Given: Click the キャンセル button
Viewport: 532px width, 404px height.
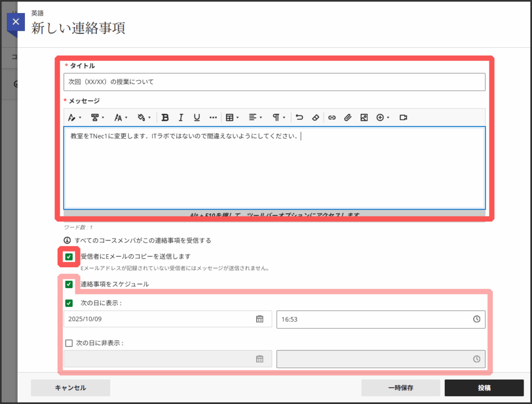Looking at the screenshot, I should [x=71, y=388].
